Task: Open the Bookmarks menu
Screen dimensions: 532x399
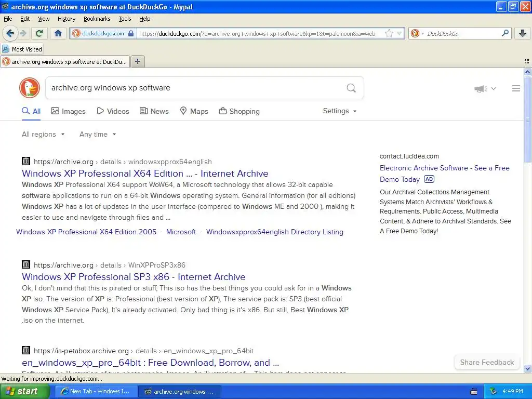Action: tap(97, 19)
